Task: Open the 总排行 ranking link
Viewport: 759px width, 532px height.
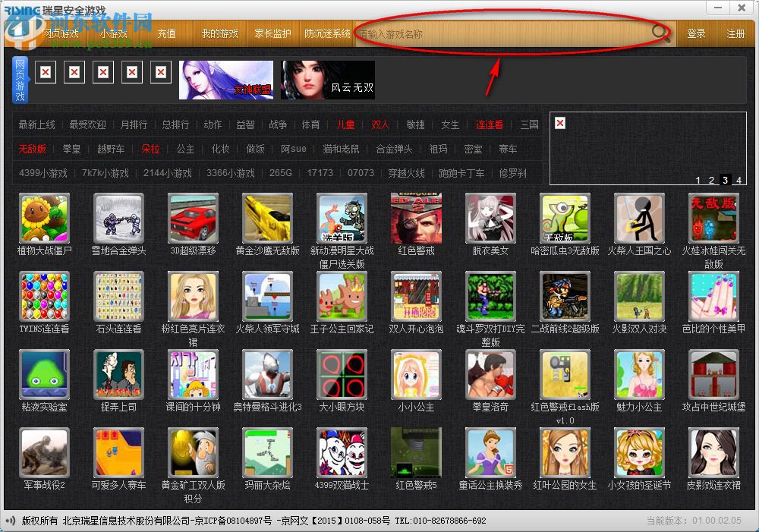Action: point(175,125)
